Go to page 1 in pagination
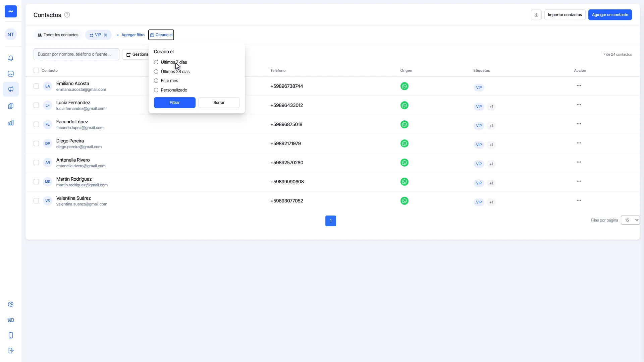Viewport: 644px width, 362px height. (x=331, y=221)
